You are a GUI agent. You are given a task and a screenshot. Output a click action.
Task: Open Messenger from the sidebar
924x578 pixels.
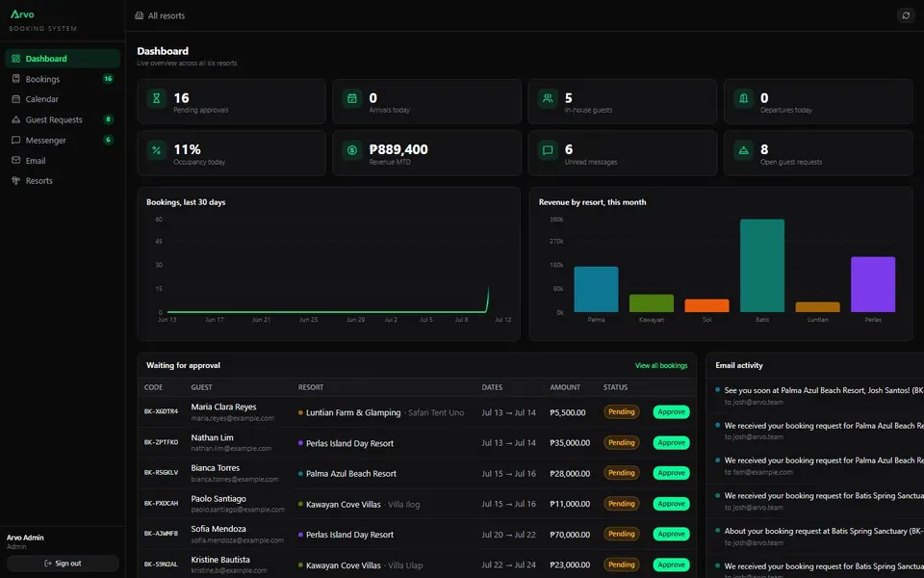click(x=63, y=140)
